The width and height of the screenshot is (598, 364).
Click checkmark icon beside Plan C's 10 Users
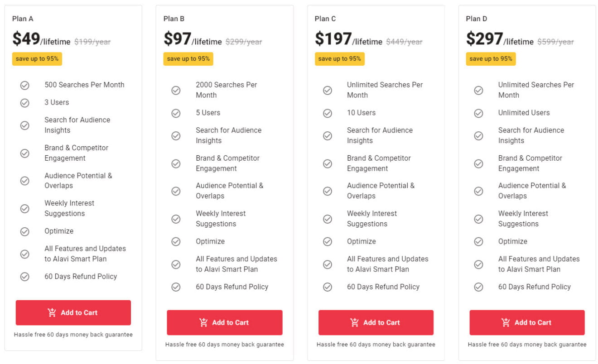point(327,113)
